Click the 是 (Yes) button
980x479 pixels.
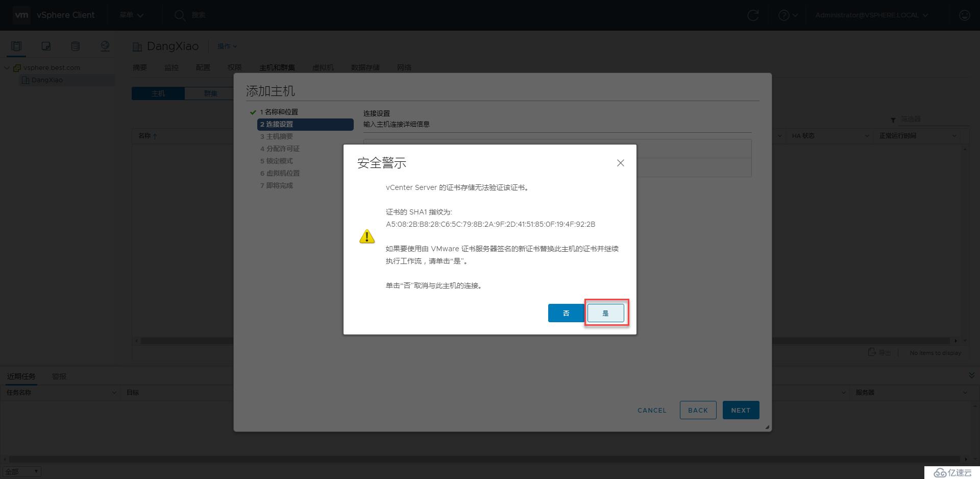point(605,313)
